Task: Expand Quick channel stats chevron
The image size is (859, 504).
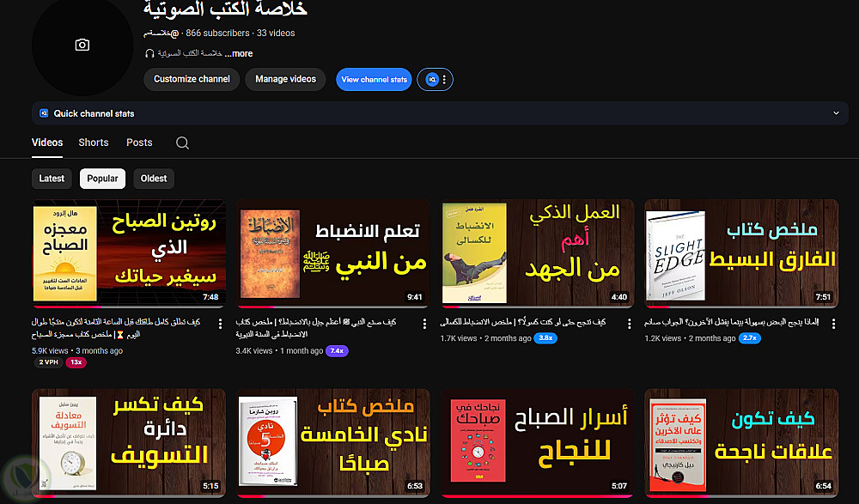Action: pyautogui.click(x=836, y=113)
